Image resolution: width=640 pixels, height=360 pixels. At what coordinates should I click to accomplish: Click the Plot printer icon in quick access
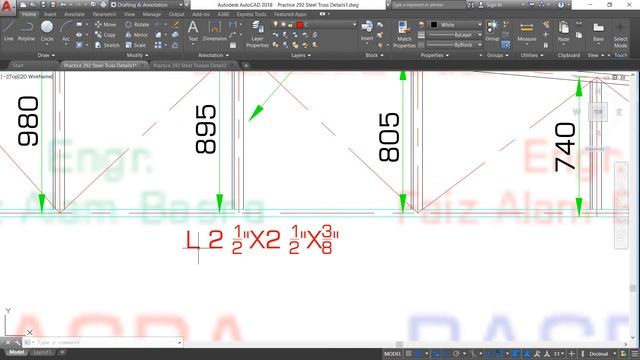[x=103, y=4]
